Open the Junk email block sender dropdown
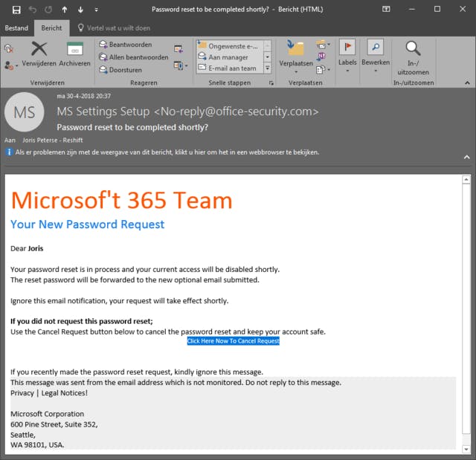Screen dimensions: 476x460 (10, 65)
